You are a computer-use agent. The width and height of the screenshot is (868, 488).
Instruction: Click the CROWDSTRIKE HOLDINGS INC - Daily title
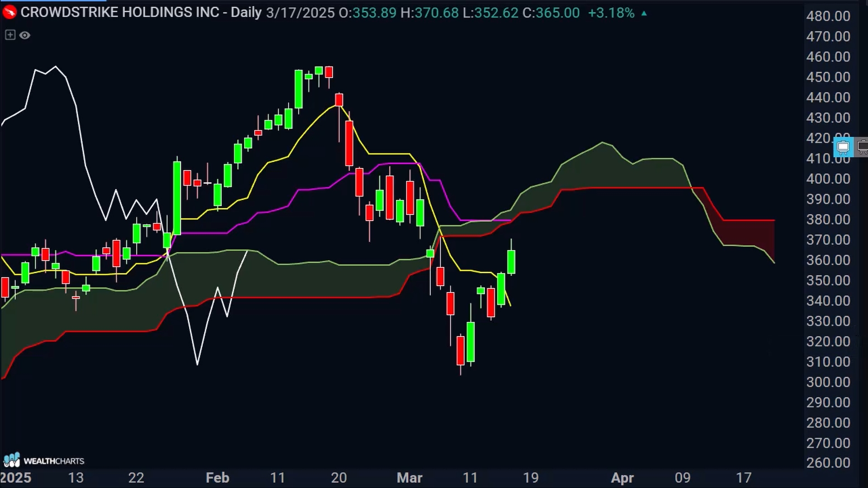click(x=141, y=13)
